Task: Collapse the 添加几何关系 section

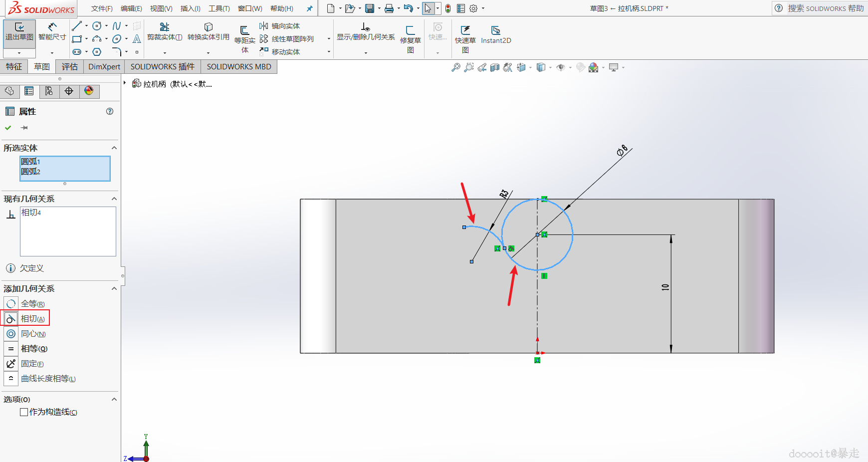Action: (114, 289)
